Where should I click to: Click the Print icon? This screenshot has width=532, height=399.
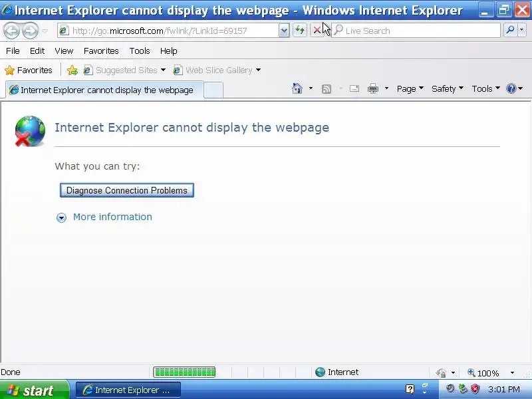373,88
